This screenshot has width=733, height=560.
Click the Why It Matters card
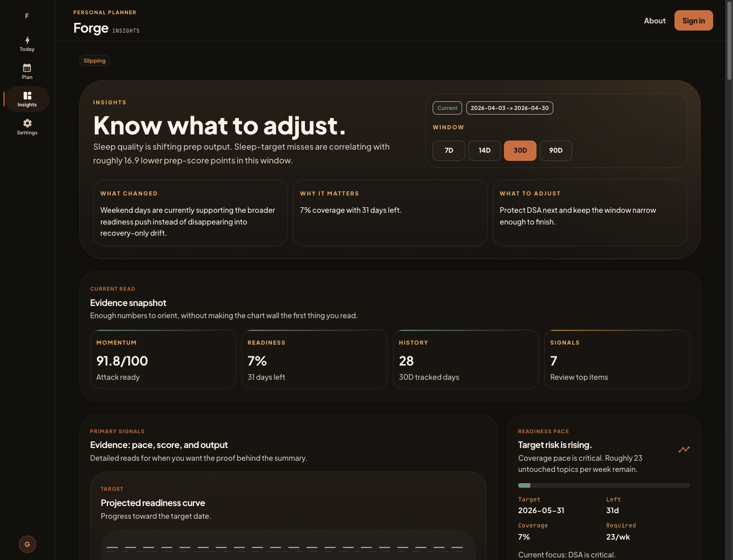pyautogui.click(x=390, y=213)
